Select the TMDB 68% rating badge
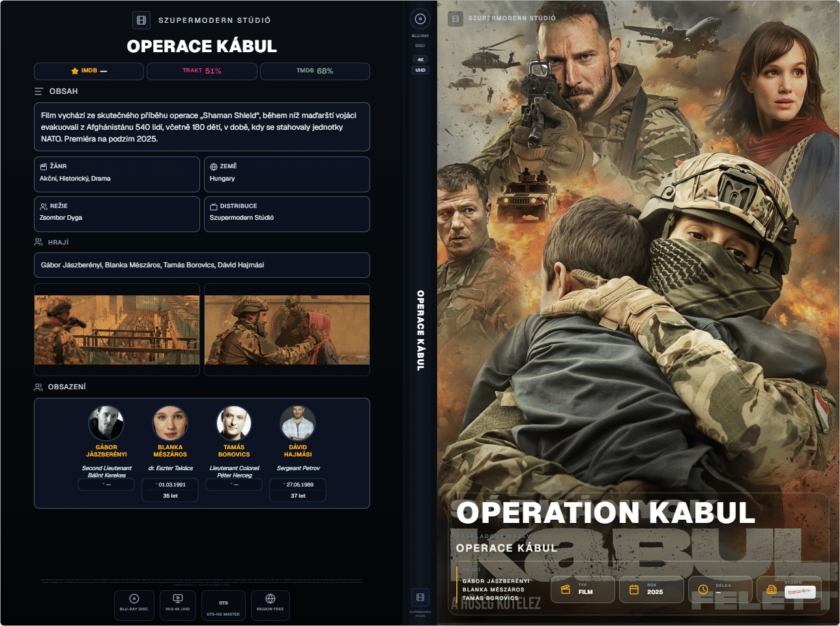The image size is (840, 626). [x=315, y=71]
